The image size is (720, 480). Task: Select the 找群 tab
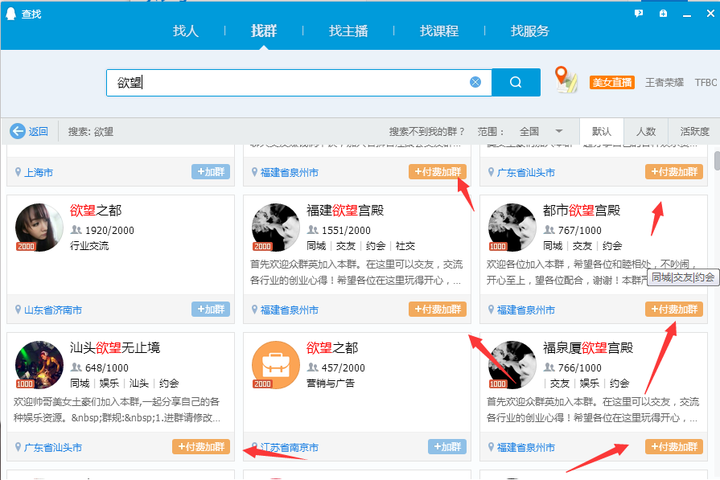(x=264, y=31)
